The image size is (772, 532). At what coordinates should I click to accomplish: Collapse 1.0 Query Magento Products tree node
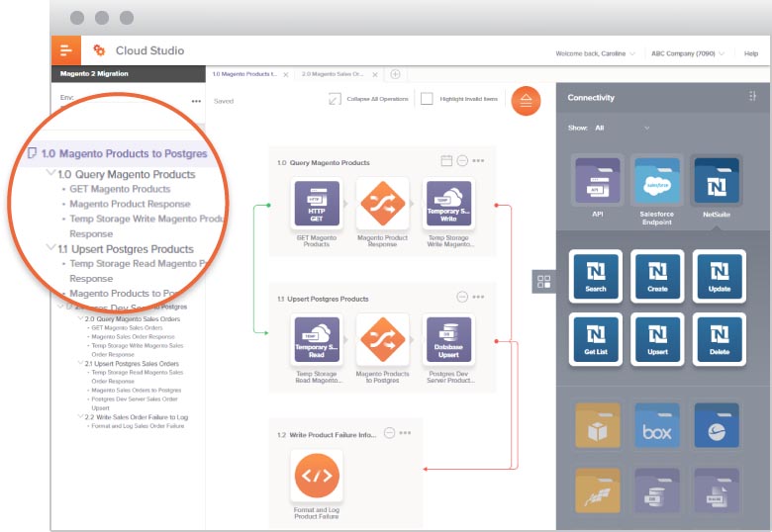[50, 173]
